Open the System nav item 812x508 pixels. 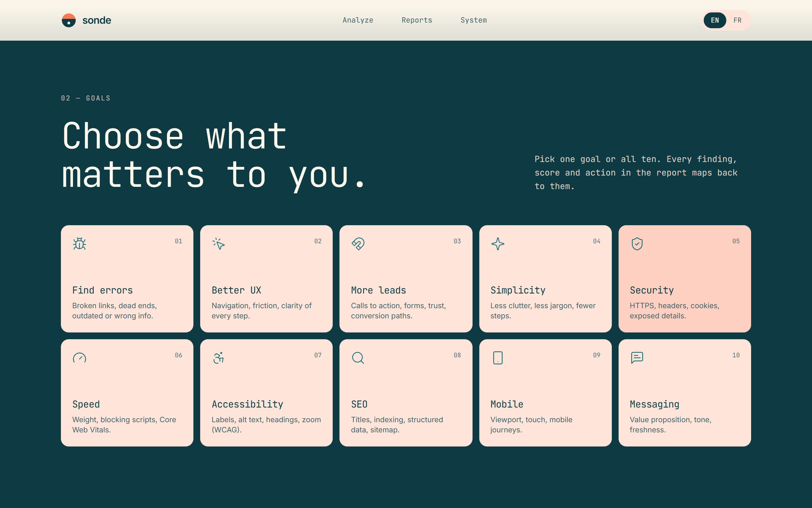(x=473, y=20)
